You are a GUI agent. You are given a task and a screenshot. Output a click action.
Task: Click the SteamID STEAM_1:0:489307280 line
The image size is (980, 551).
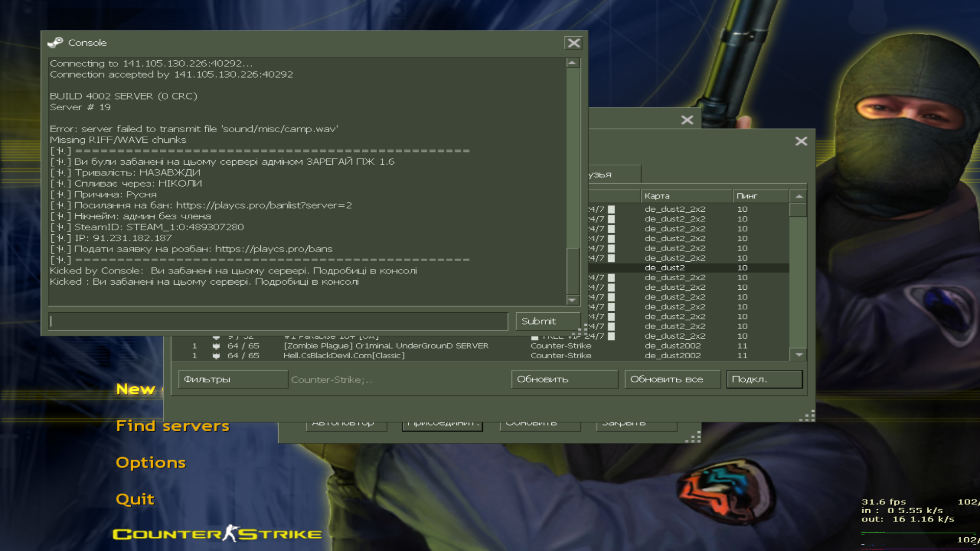tap(147, 227)
